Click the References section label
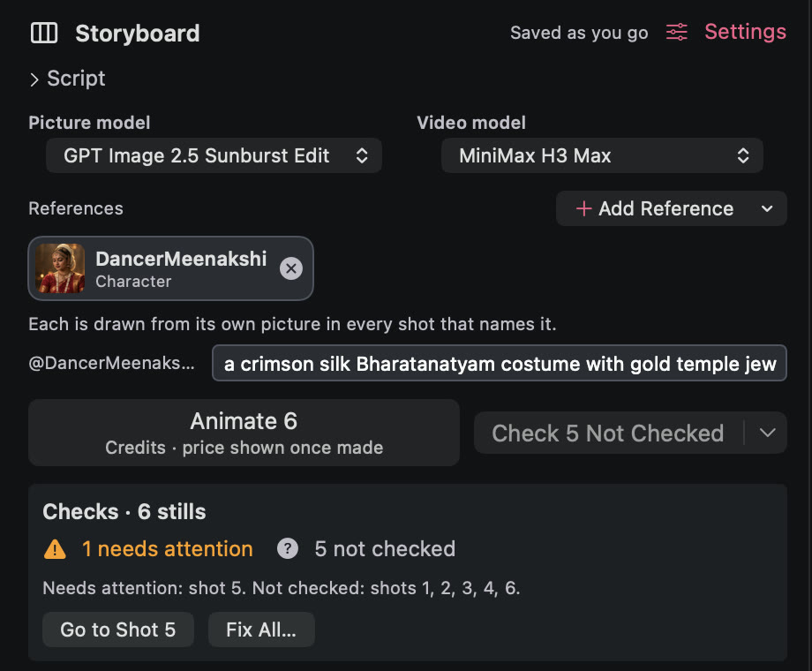Screen dimensions: 812x671 tap(76, 208)
